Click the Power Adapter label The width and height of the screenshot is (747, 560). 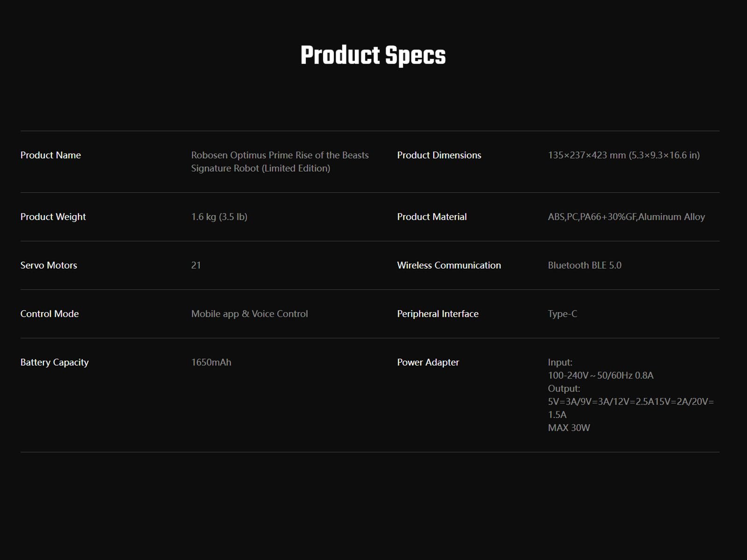tap(428, 363)
